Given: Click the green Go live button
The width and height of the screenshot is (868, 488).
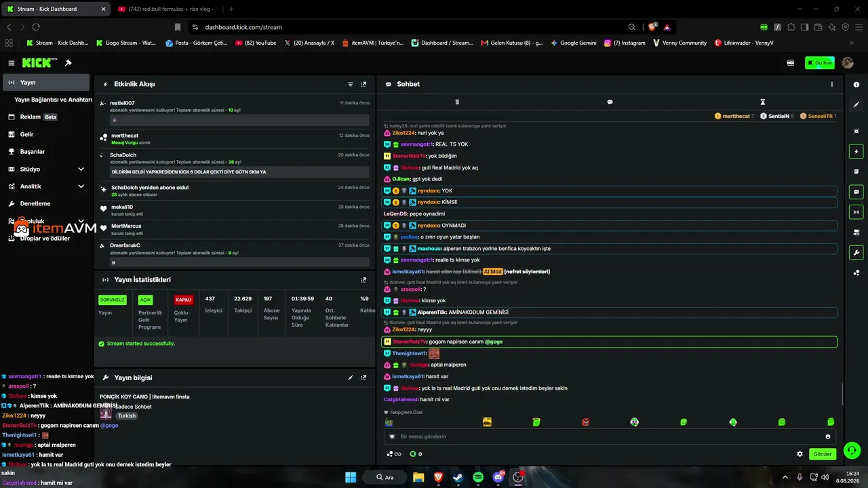Looking at the screenshot, I should pyautogui.click(x=820, y=63).
